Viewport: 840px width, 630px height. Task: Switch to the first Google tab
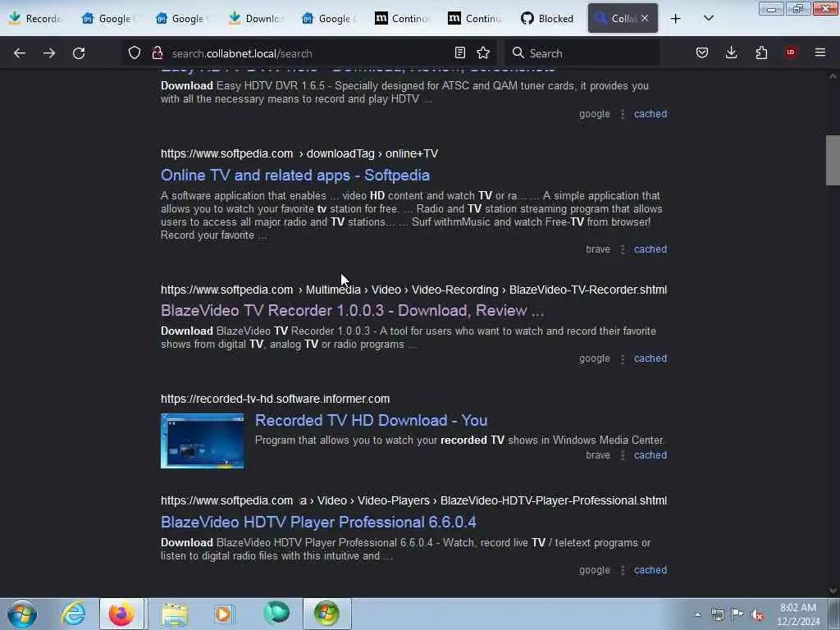point(109,18)
